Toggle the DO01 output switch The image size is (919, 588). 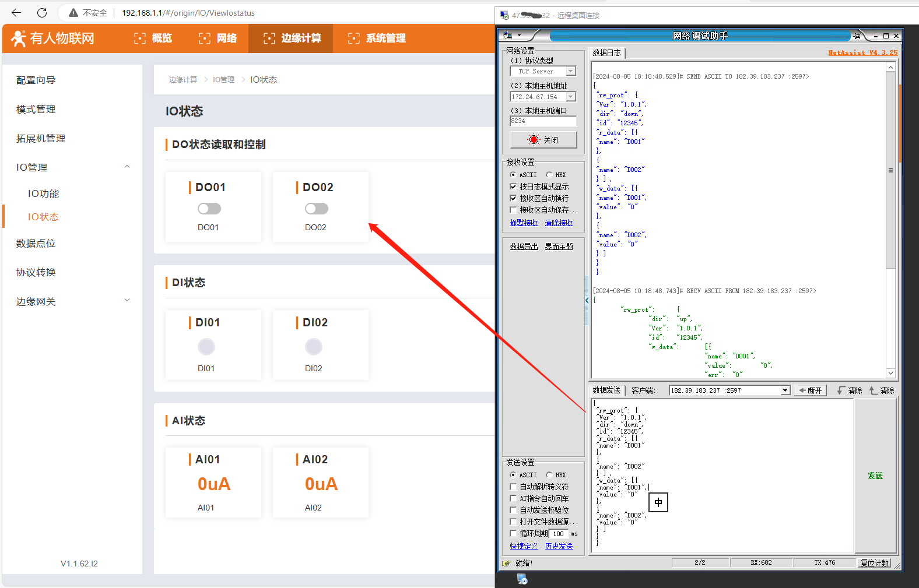tap(209, 209)
